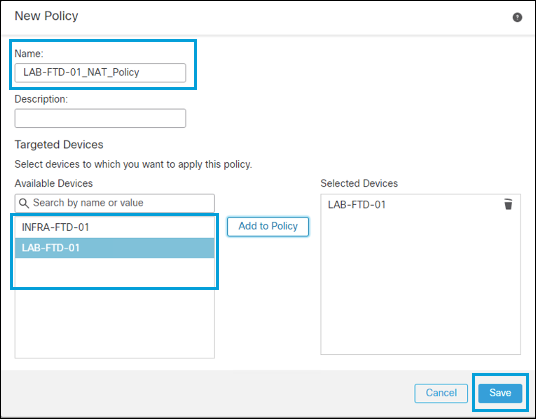Focus the Name field containing LAB-FTD-01_NAT_Policy

click(100, 72)
